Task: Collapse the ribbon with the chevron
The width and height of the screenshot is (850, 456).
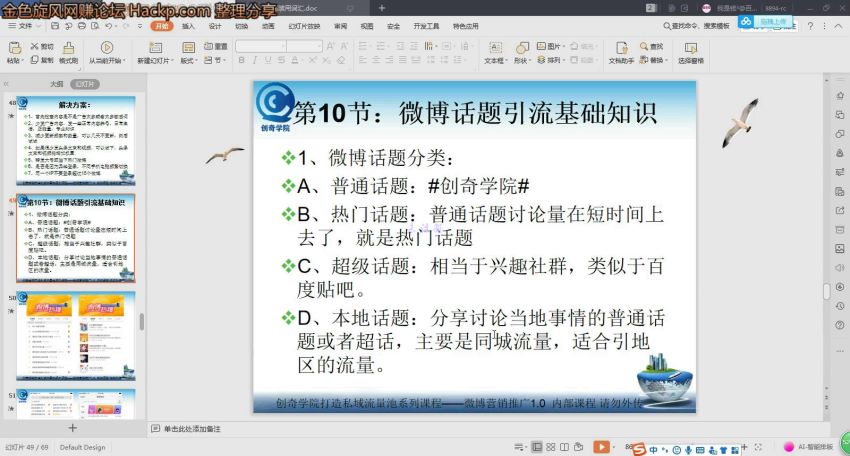Action: pos(838,26)
